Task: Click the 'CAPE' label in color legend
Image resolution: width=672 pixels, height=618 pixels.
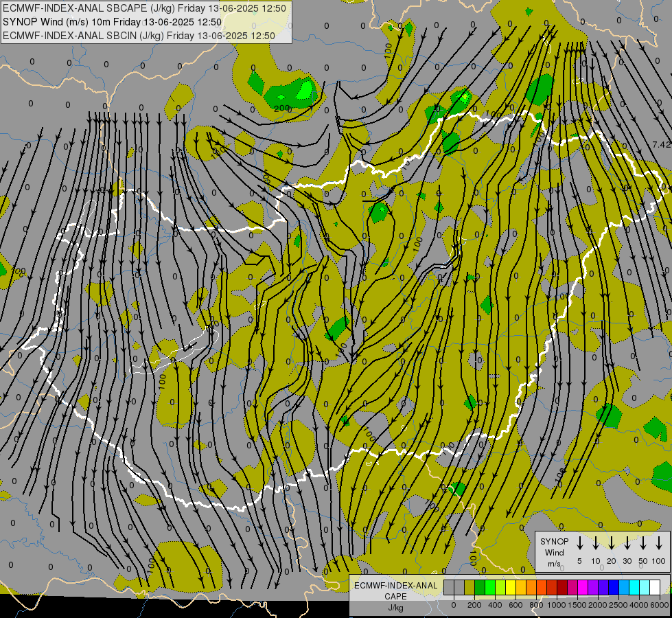Action: click(395, 597)
